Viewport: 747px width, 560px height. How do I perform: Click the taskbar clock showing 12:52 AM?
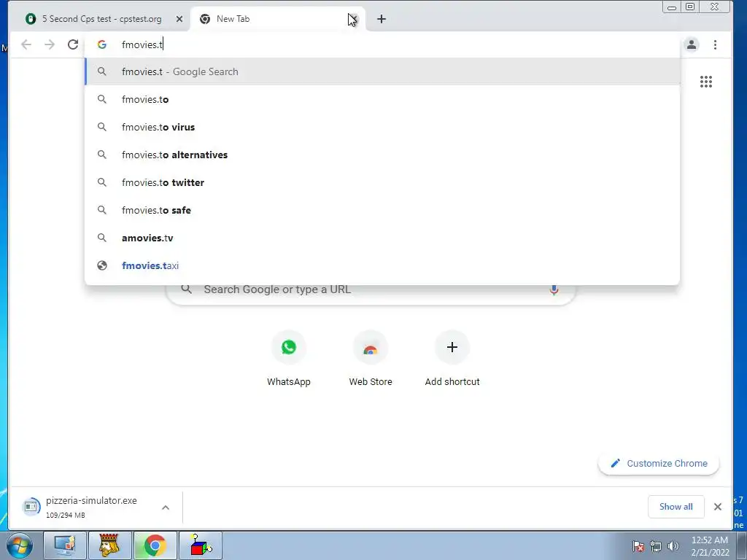710,546
